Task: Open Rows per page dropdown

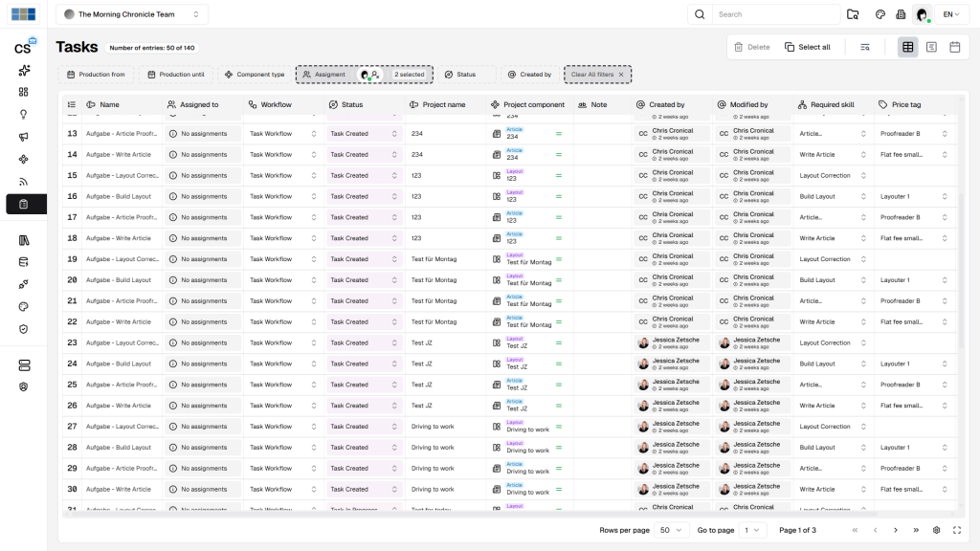Action: [671, 530]
